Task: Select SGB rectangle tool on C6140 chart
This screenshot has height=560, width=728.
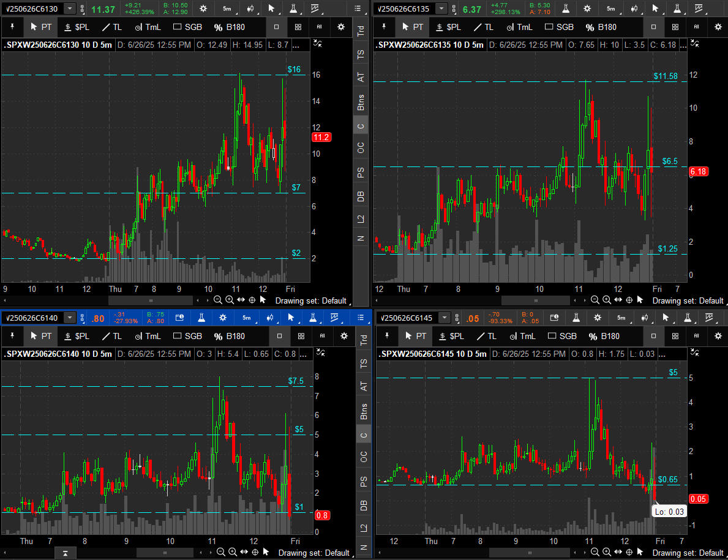Action: [x=187, y=336]
